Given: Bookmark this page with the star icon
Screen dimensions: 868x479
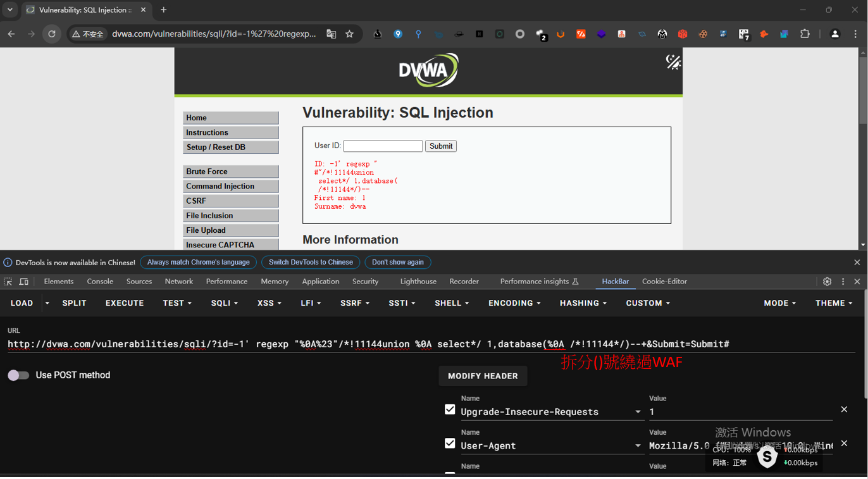Looking at the screenshot, I should click(x=349, y=34).
